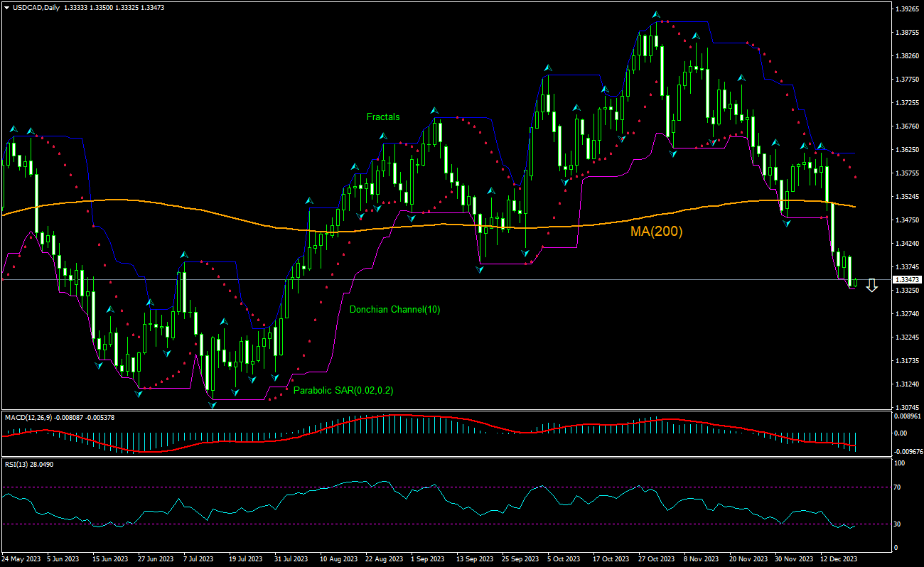Click the up fractal near the 1 Sep swing high
924x567 pixels.
434,111
